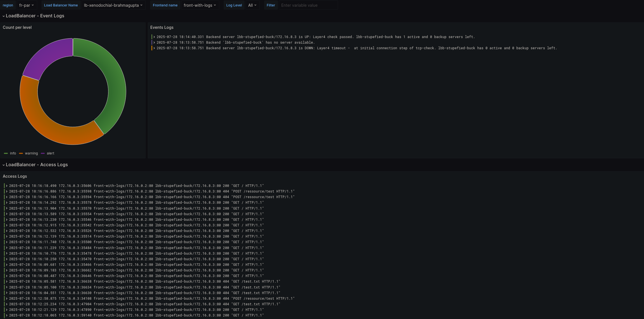
Task: Toggle the info series in legend
Action: coord(13,153)
